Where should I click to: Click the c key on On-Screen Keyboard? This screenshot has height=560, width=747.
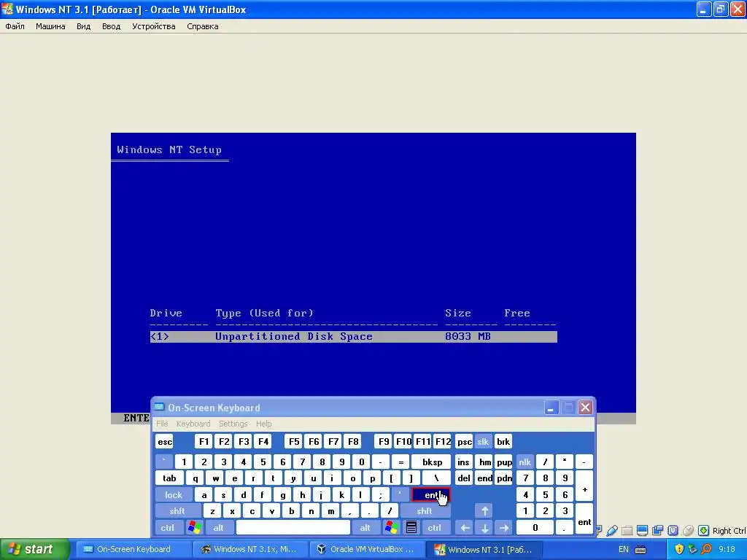coord(252,511)
